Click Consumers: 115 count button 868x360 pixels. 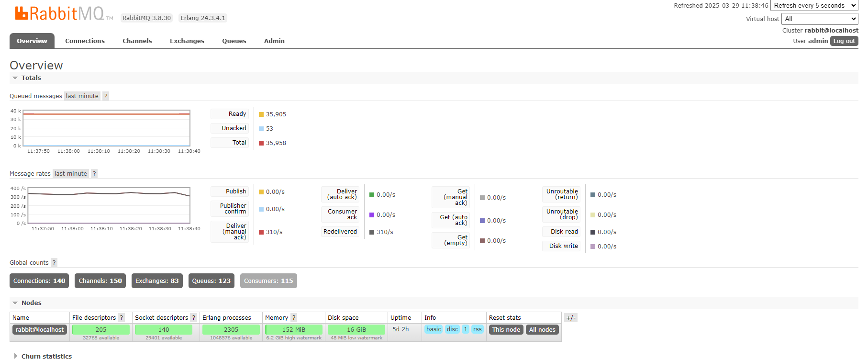point(268,281)
